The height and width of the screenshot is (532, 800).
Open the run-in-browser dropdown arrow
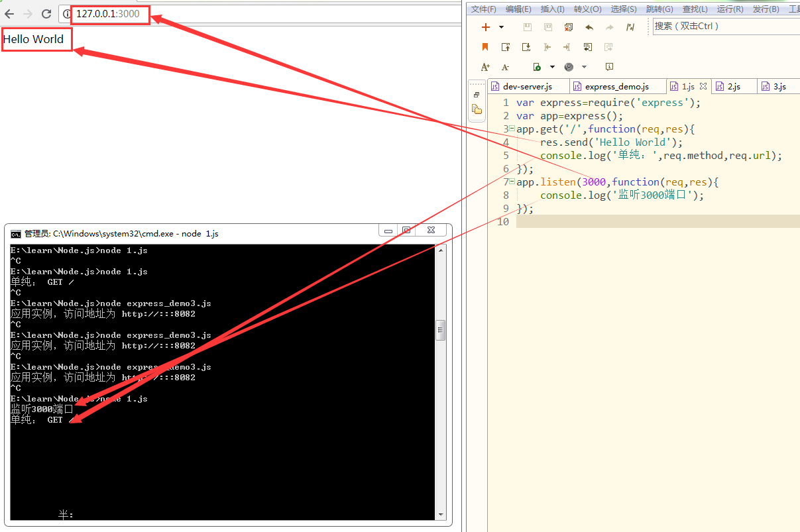pyautogui.click(x=584, y=67)
